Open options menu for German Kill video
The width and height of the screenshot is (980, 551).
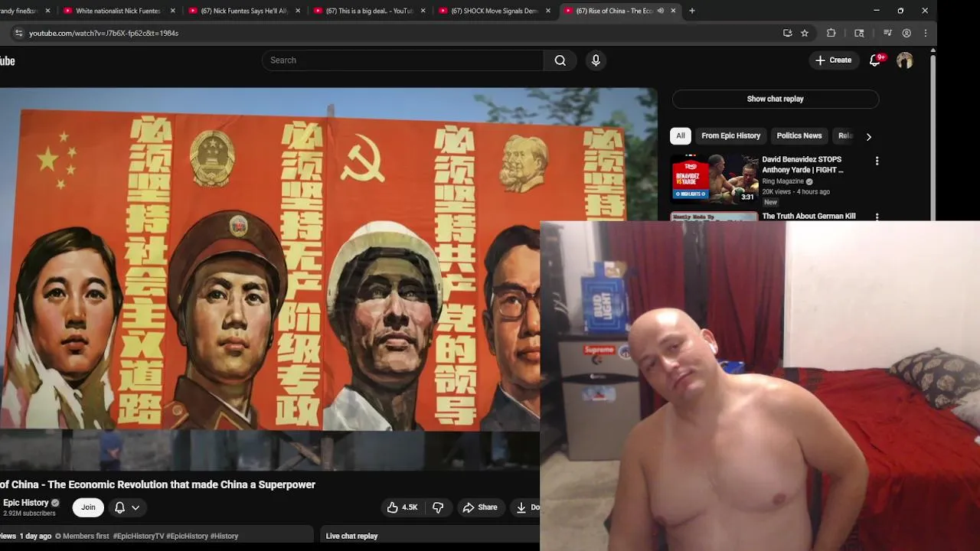877,217
